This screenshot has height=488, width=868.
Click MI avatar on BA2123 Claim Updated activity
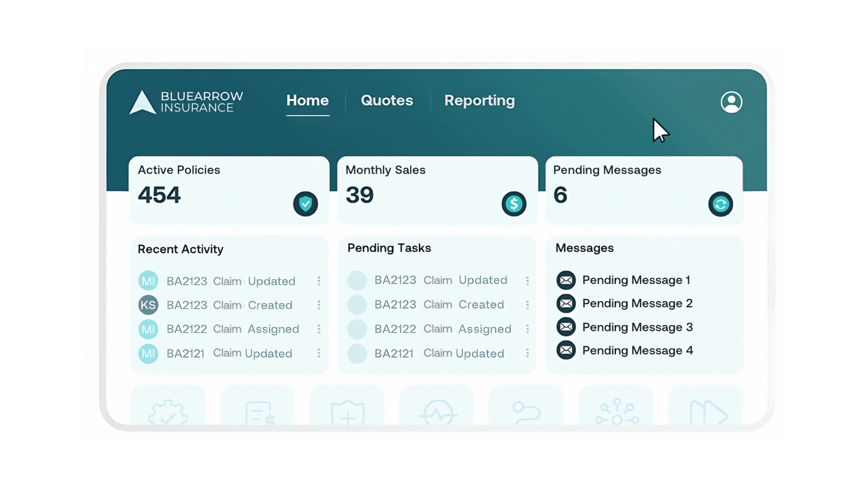(x=148, y=281)
